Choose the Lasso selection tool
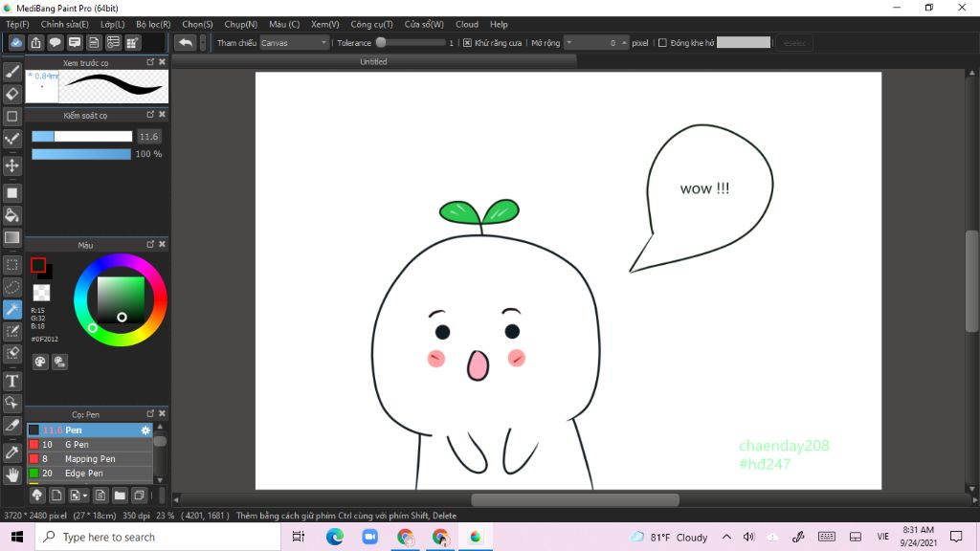This screenshot has width=980, height=551. [11, 287]
